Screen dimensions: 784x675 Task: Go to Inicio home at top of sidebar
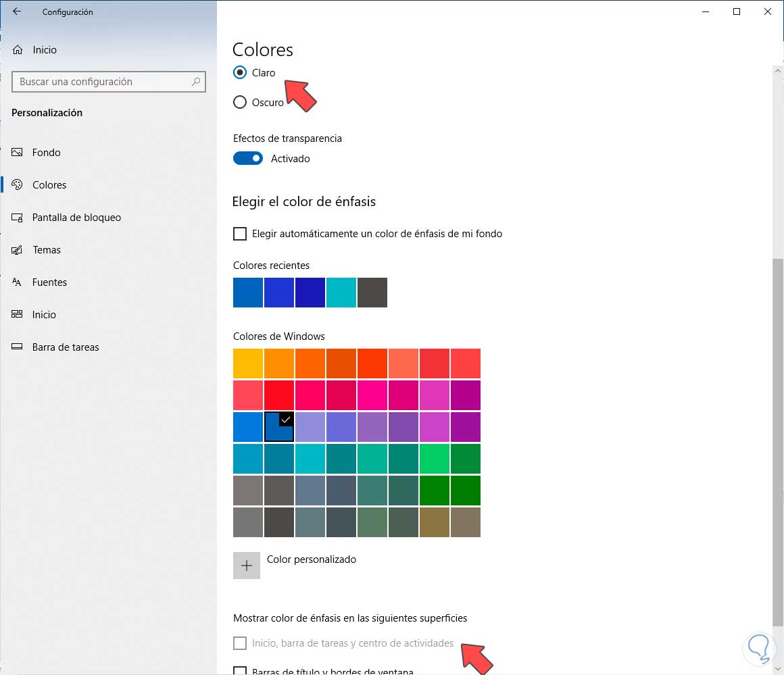[108, 49]
